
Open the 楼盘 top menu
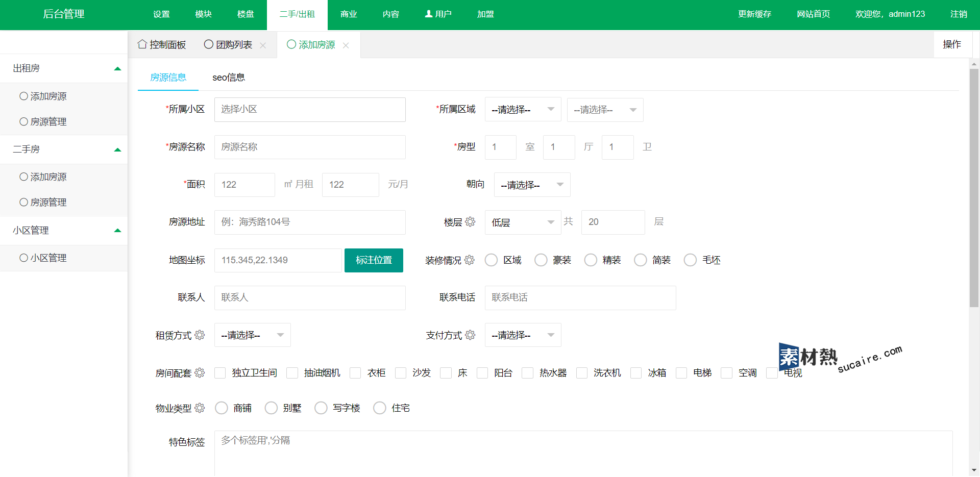(246, 14)
